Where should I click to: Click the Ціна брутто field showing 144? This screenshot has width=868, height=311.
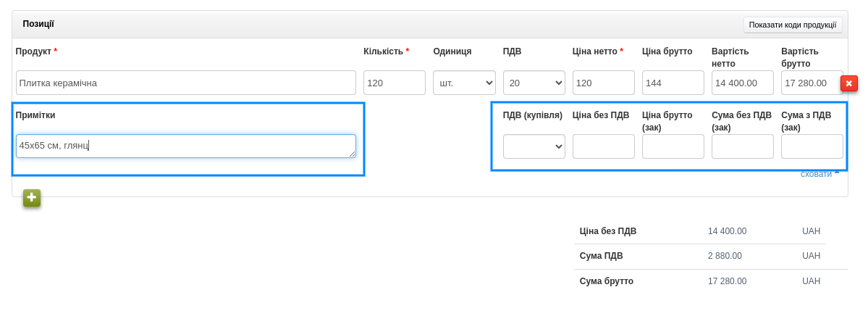click(x=673, y=83)
